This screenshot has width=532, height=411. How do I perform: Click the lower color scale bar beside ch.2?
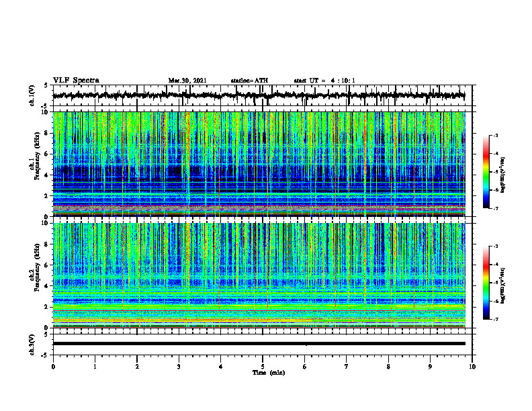point(486,283)
